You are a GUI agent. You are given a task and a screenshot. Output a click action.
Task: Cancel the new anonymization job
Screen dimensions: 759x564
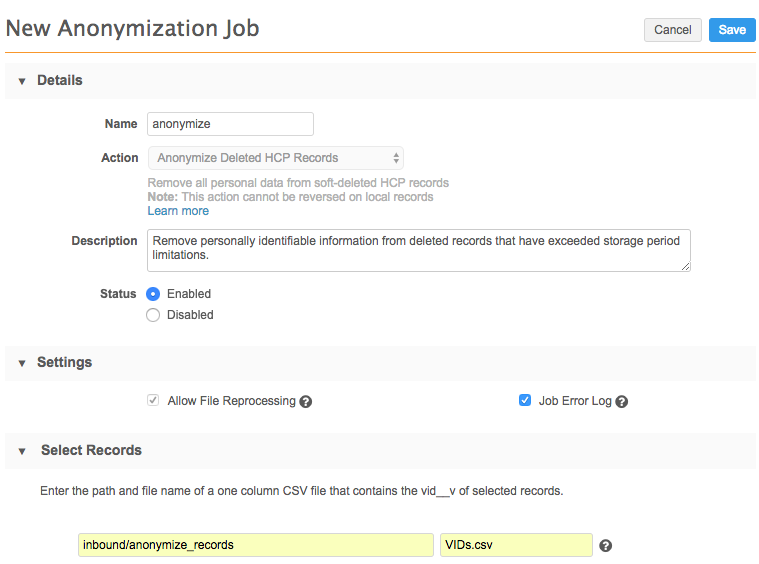672,30
